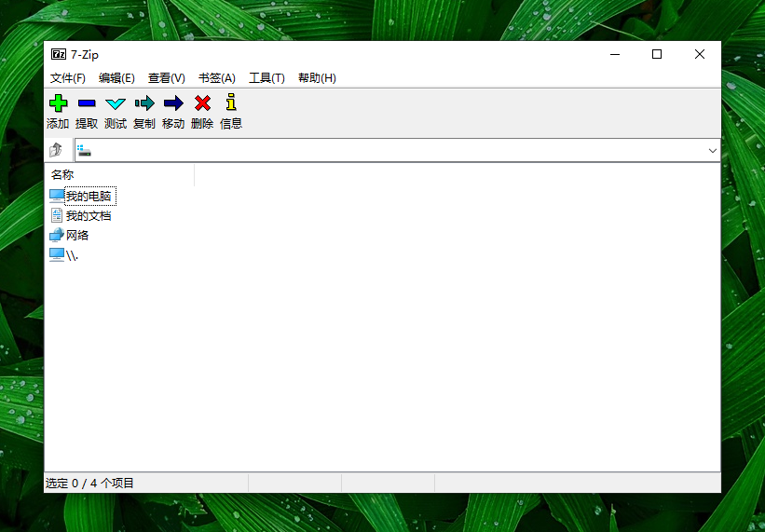The height and width of the screenshot is (532, 765).
Task: Click the monitor icon beside \\.
Action: [57, 254]
